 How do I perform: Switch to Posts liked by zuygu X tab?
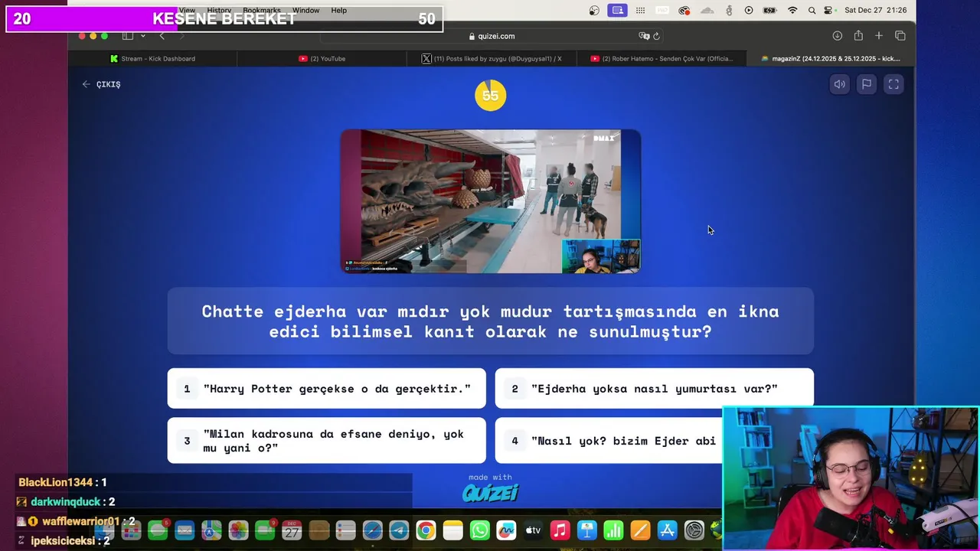pyautogui.click(x=492, y=58)
